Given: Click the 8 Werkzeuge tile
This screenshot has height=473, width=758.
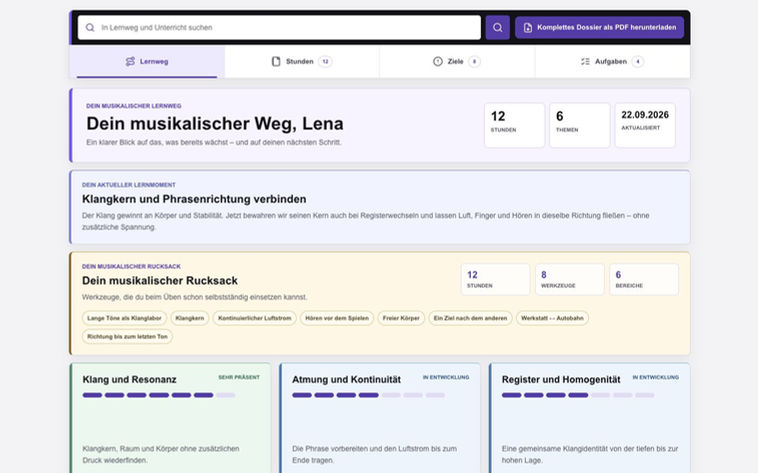Looking at the screenshot, I should tap(569, 280).
